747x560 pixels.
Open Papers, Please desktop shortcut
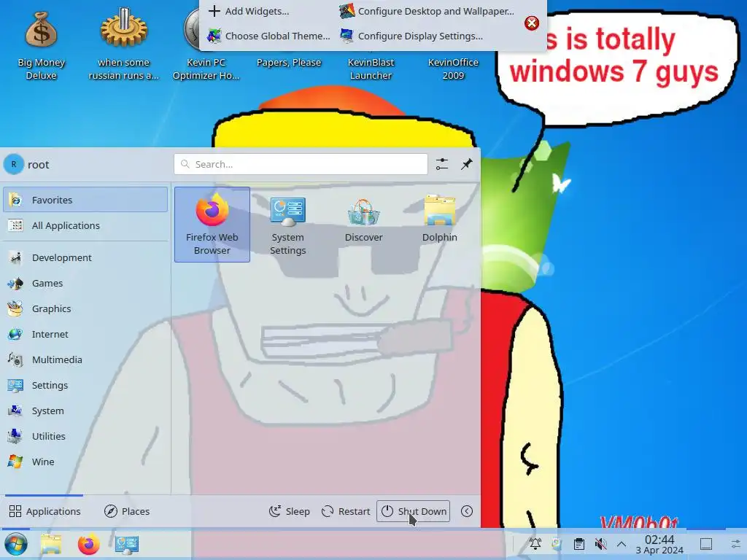click(x=289, y=63)
